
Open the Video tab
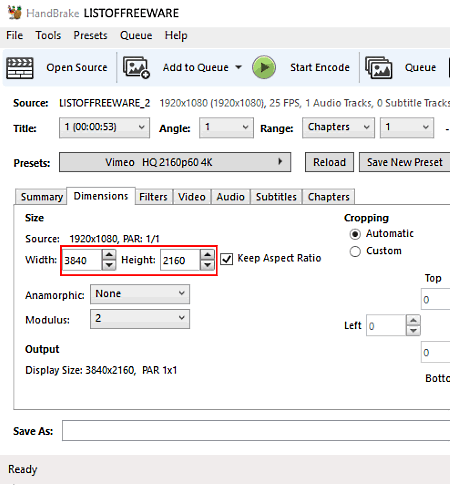[192, 197]
